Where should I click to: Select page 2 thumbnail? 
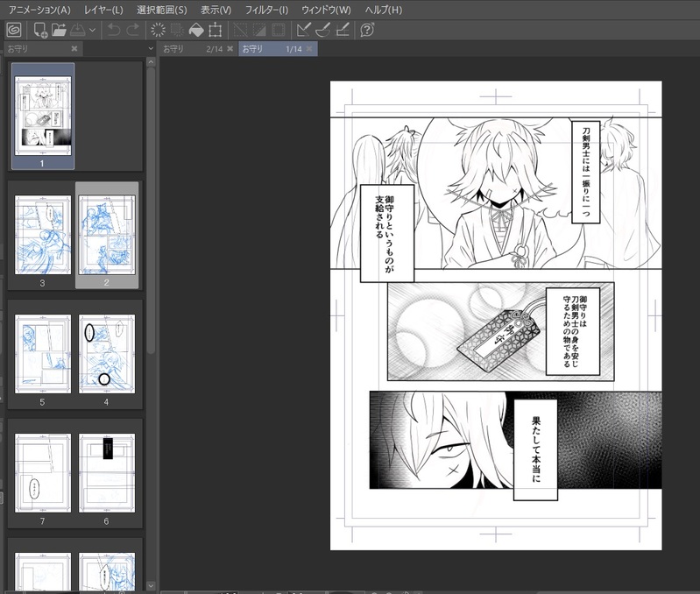(x=107, y=235)
